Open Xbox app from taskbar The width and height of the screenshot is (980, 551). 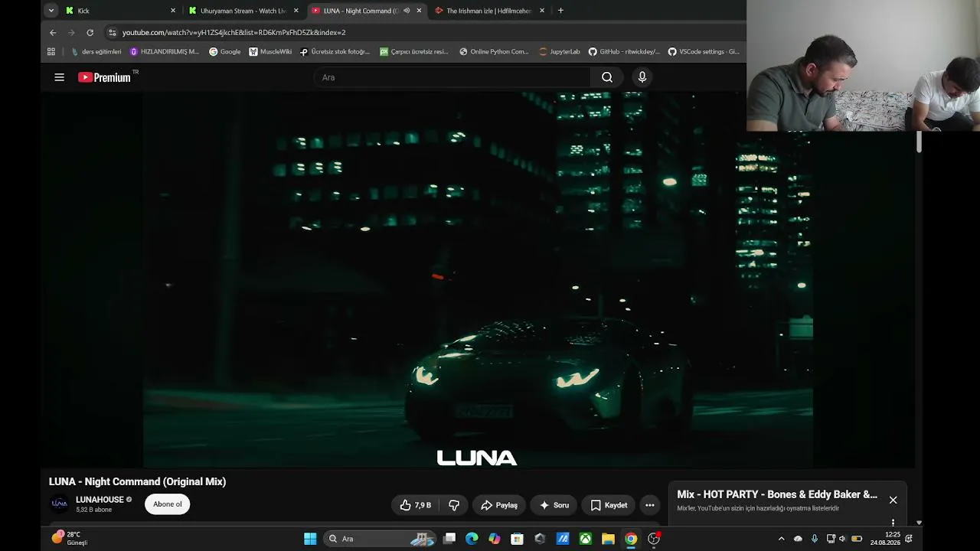[x=585, y=539]
